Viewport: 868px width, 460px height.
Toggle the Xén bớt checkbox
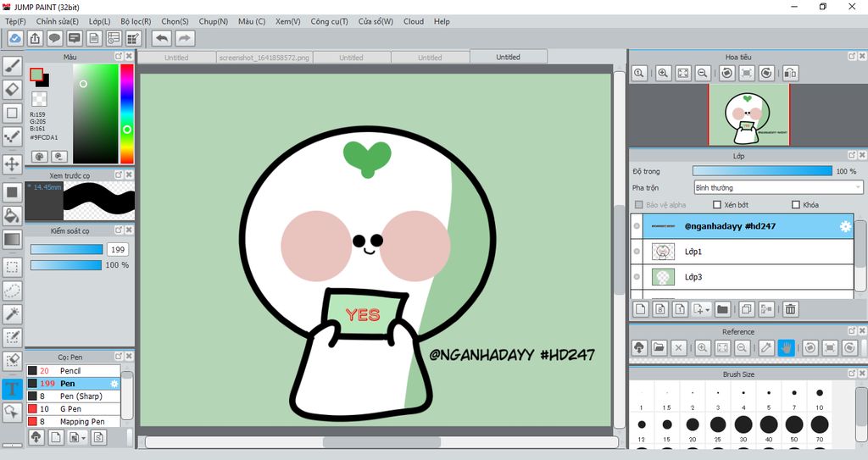[x=717, y=205]
